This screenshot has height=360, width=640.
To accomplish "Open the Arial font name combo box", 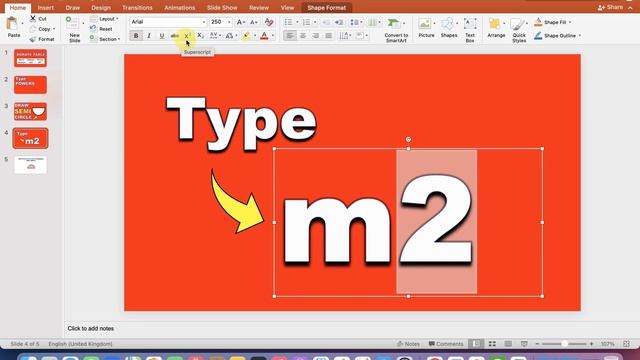I will [x=168, y=22].
